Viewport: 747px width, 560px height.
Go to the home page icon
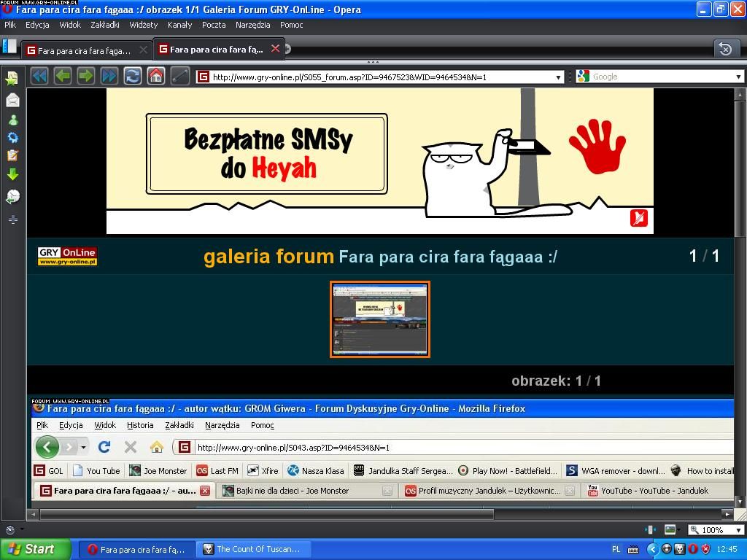(x=155, y=76)
